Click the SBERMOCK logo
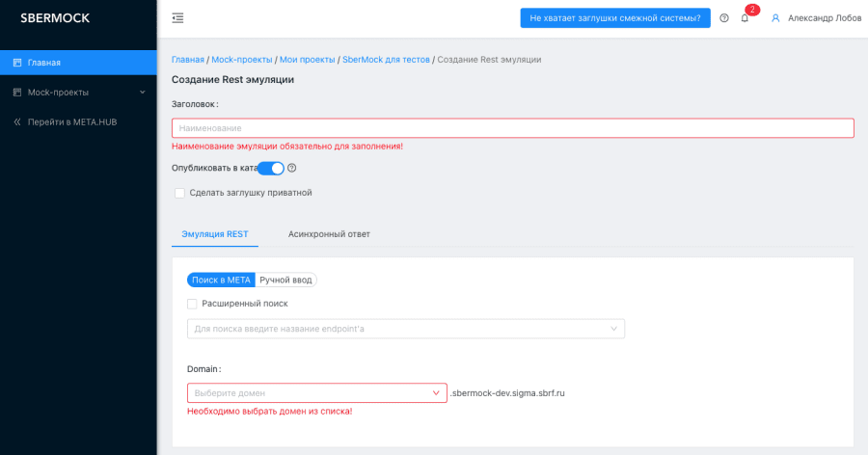Viewport: 868px width, 455px height. pyautogui.click(x=55, y=18)
